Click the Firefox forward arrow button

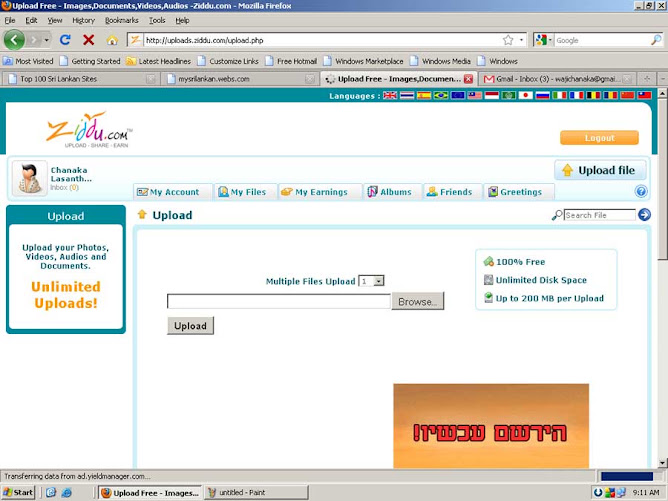pyautogui.click(x=34, y=40)
